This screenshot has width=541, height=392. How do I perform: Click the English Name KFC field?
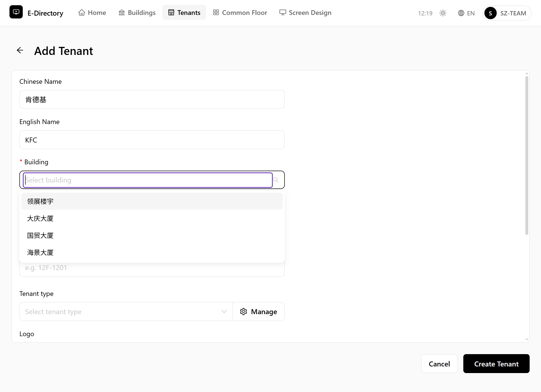(x=152, y=140)
